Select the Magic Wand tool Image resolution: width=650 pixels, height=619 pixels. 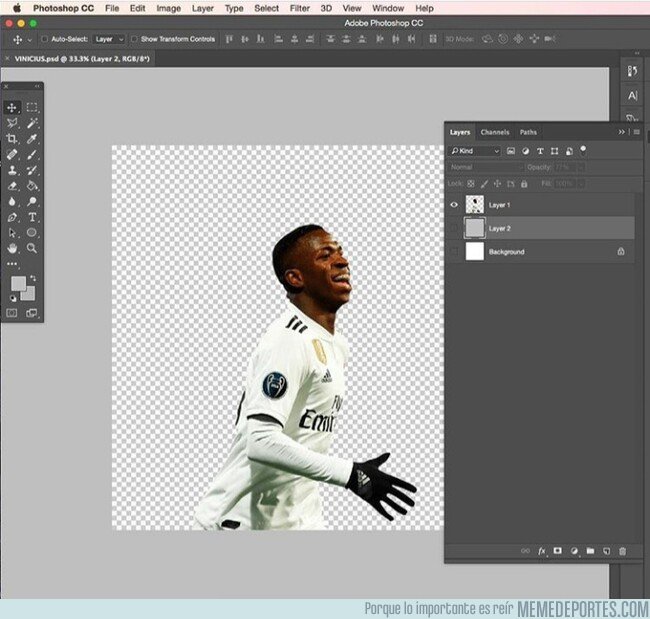[32, 123]
